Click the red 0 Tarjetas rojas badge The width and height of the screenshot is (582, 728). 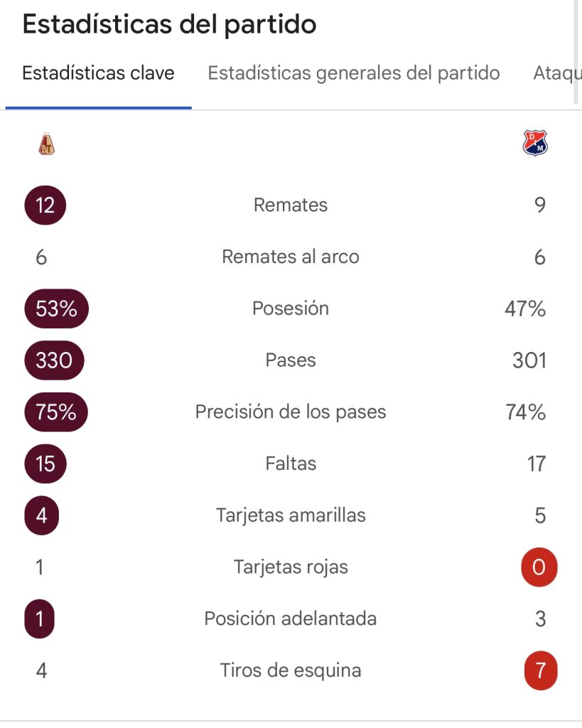539,567
